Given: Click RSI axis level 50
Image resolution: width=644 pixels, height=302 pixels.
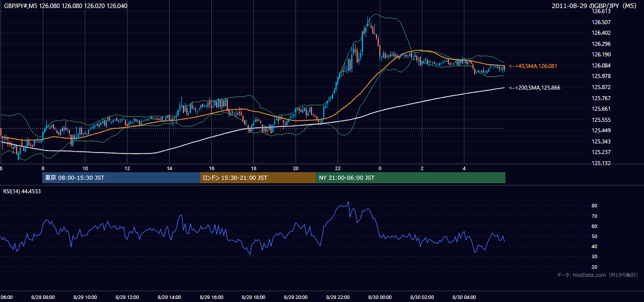Looking at the screenshot, I should click(595, 236).
